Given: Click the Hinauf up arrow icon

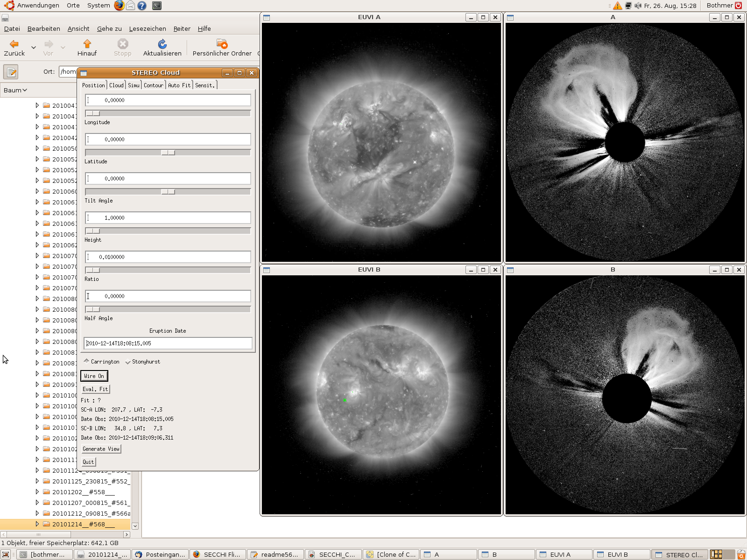Looking at the screenshot, I should click(87, 44).
